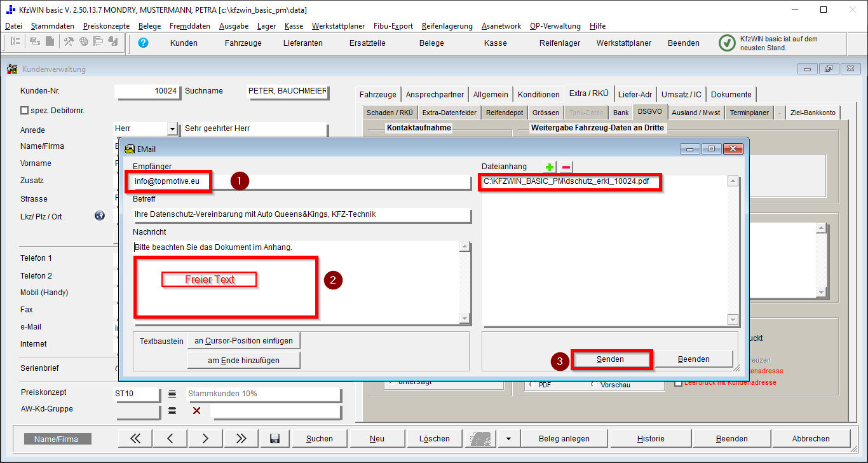Click the Kunden-Nr. field showing 10024

pos(147,91)
